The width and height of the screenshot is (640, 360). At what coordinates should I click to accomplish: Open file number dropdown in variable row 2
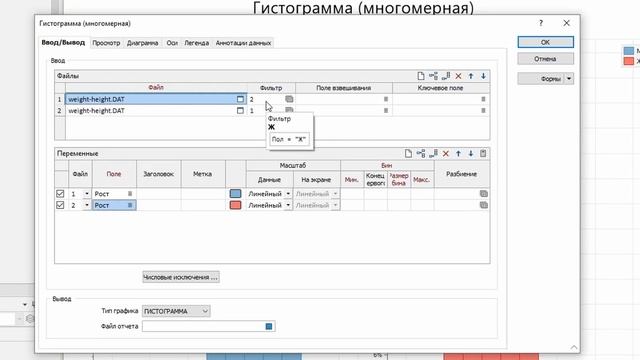(x=87, y=205)
